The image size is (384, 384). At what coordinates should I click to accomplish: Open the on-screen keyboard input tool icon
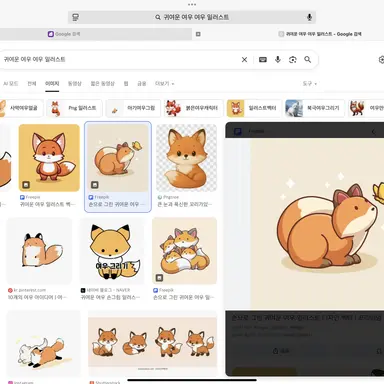click(x=263, y=59)
